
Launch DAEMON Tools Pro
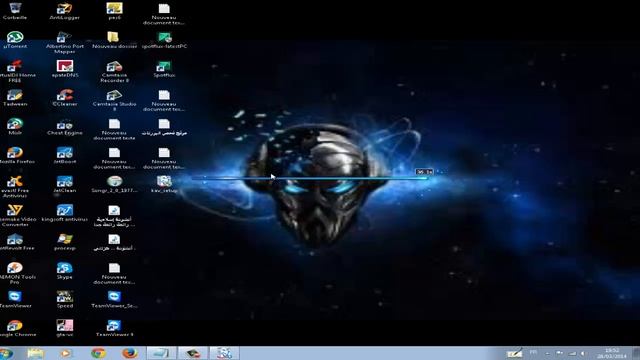[x=15, y=273]
